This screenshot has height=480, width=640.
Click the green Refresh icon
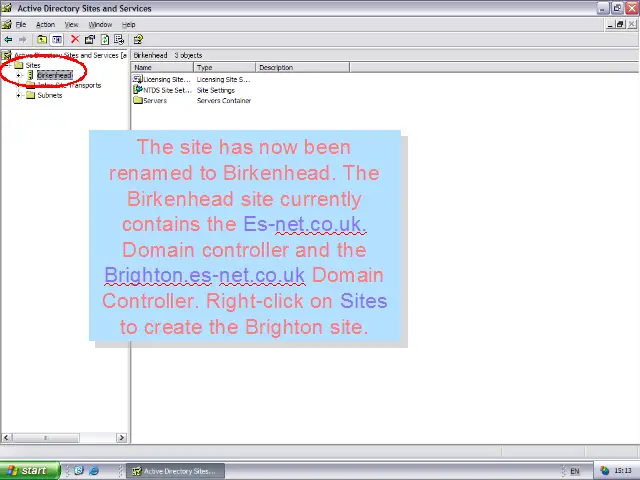[x=105, y=40]
